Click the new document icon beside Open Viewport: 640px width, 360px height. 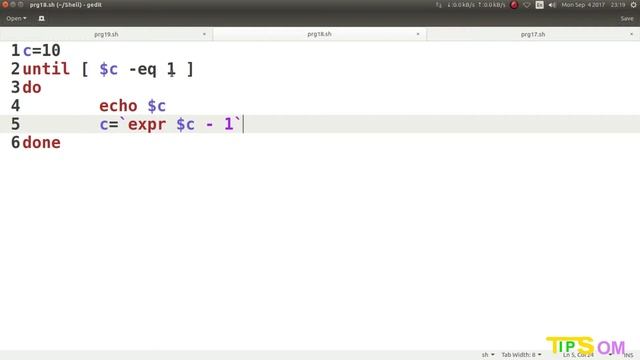[41, 18]
